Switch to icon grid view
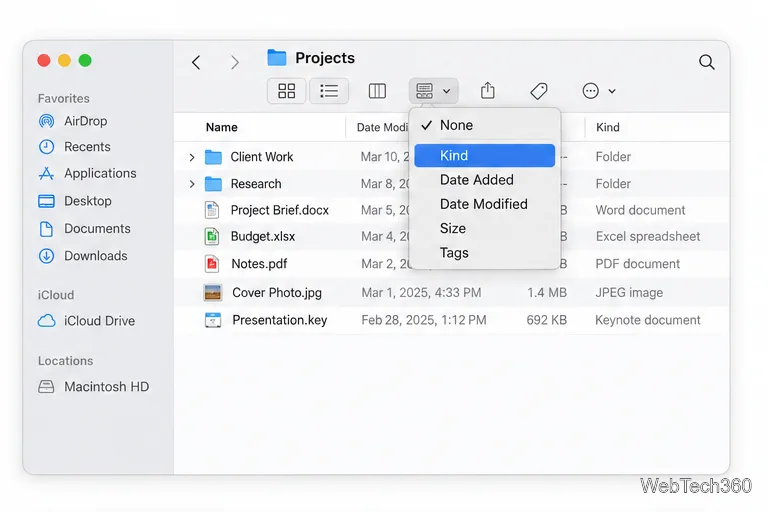The width and height of the screenshot is (768, 512). [287, 91]
